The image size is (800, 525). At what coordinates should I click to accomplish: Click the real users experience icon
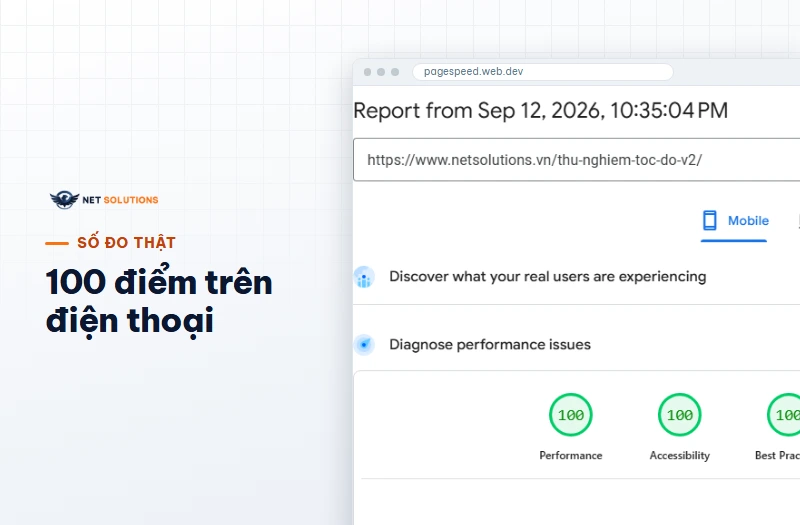[x=364, y=277]
